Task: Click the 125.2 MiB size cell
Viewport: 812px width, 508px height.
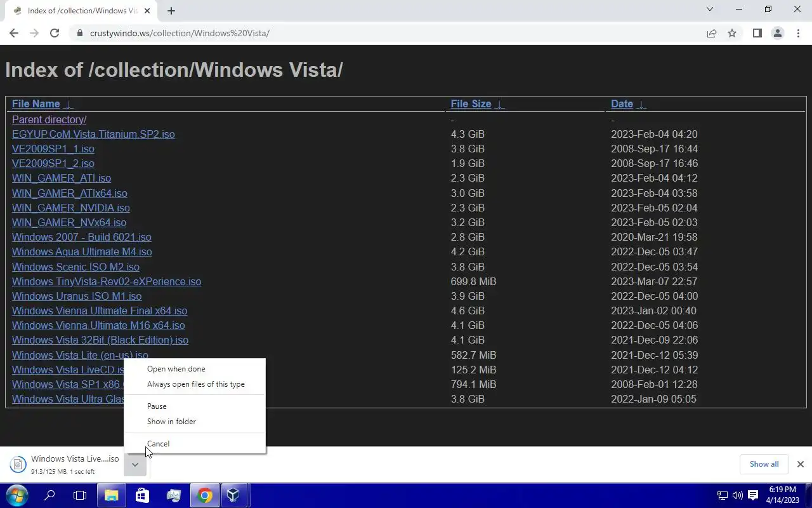Action: 473,370
